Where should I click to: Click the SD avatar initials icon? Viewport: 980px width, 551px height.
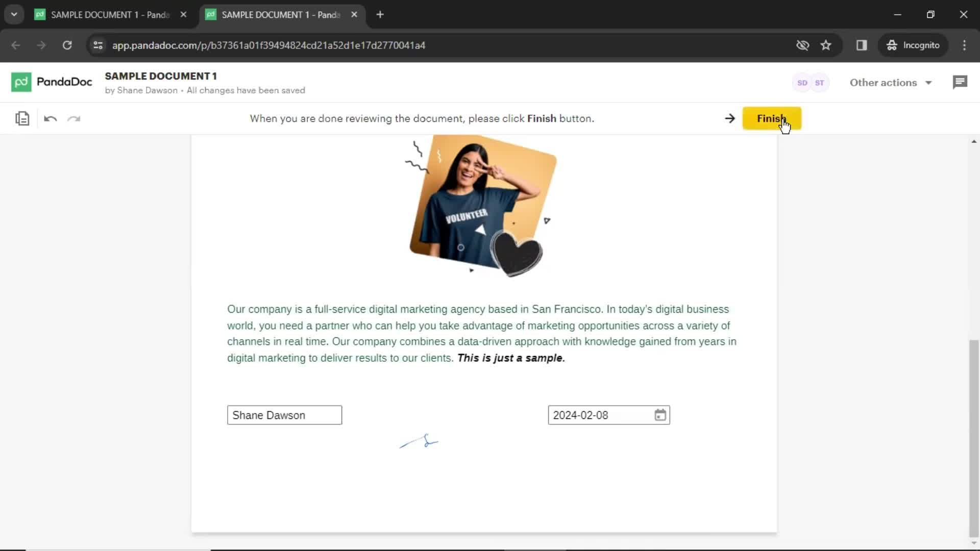[802, 82]
